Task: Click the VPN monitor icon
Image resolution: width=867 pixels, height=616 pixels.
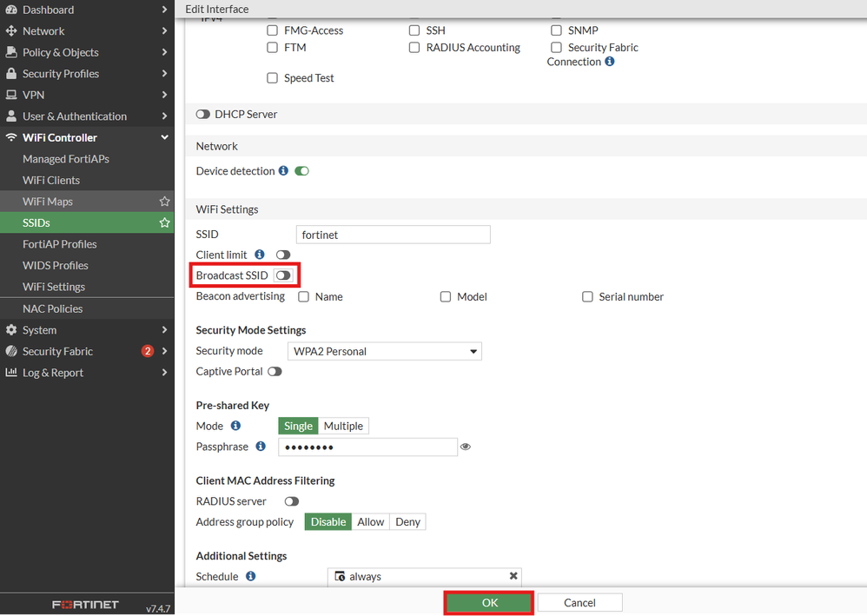Action: coord(11,95)
